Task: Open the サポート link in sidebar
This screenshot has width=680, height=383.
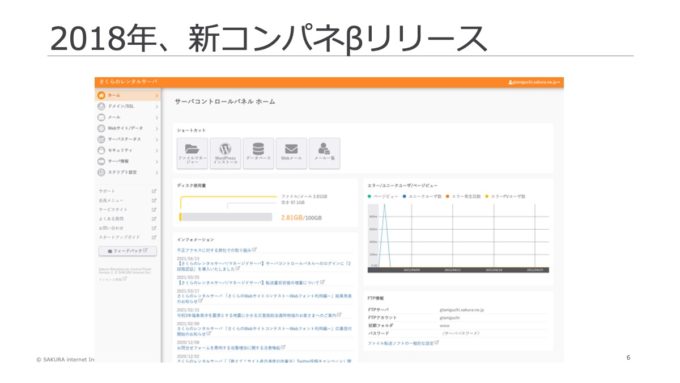Action: pyautogui.click(x=107, y=191)
